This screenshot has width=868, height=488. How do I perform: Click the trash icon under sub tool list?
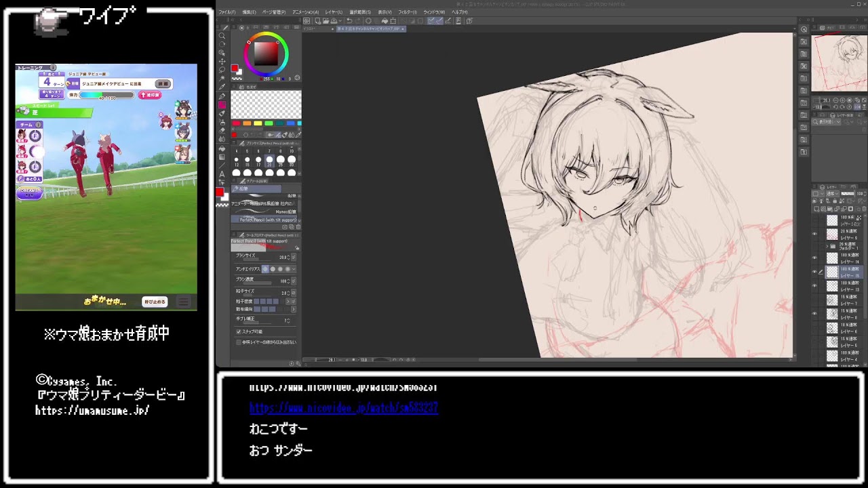(298, 227)
